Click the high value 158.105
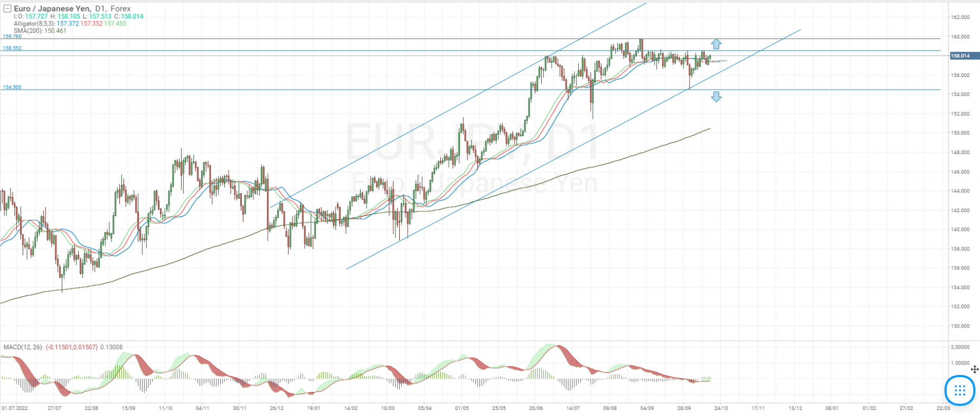 (x=69, y=16)
